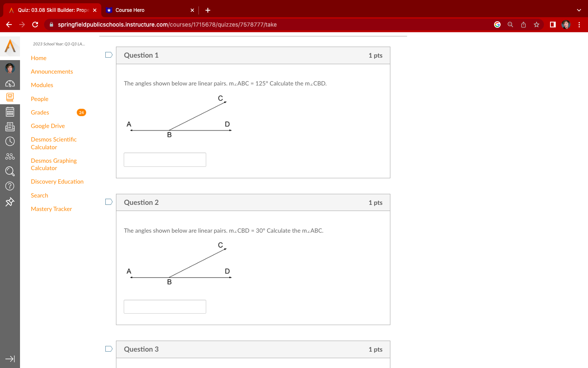588x368 pixels.
Task: Close the Quiz: 03.08 Skill Builder tab
Action: 95,10
